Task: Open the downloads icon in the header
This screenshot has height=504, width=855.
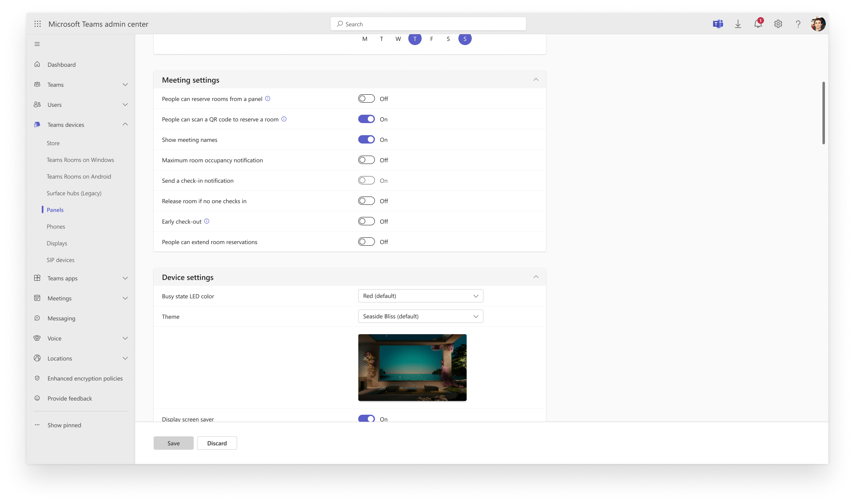Action: point(738,24)
